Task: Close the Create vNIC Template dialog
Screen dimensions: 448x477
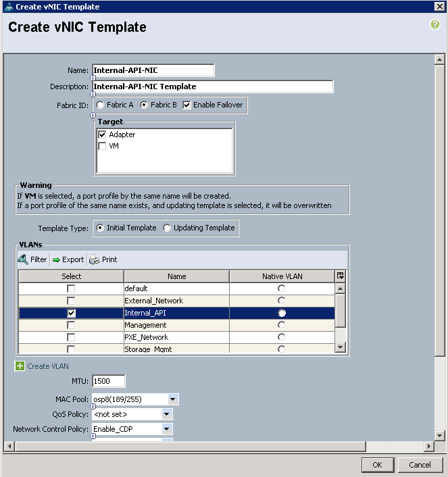Action: pyautogui.click(x=440, y=6)
